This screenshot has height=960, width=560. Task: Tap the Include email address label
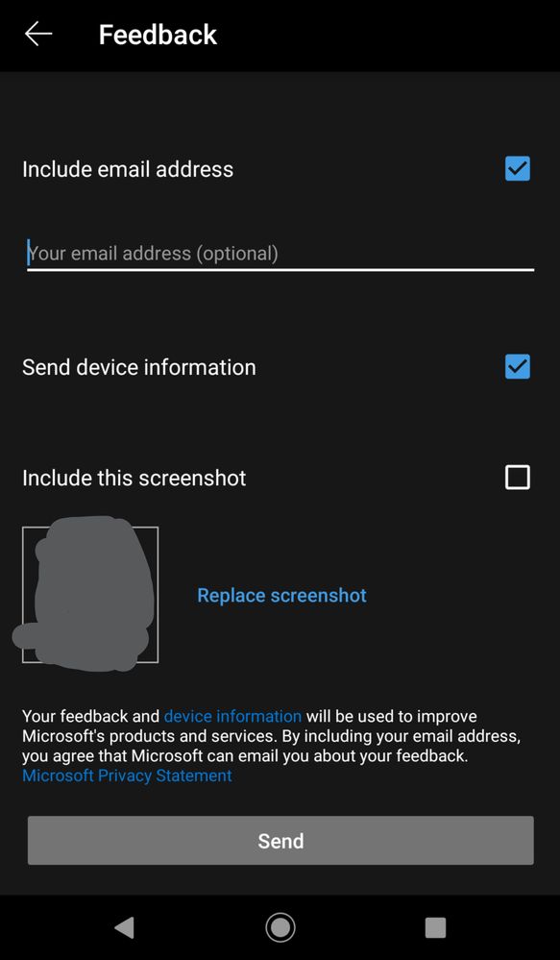coord(128,169)
